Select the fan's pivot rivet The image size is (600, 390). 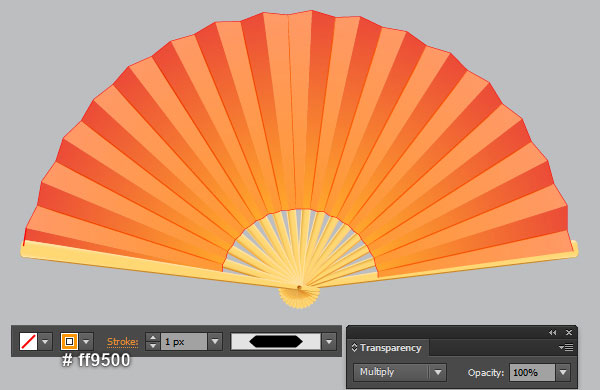coord(299,287)
